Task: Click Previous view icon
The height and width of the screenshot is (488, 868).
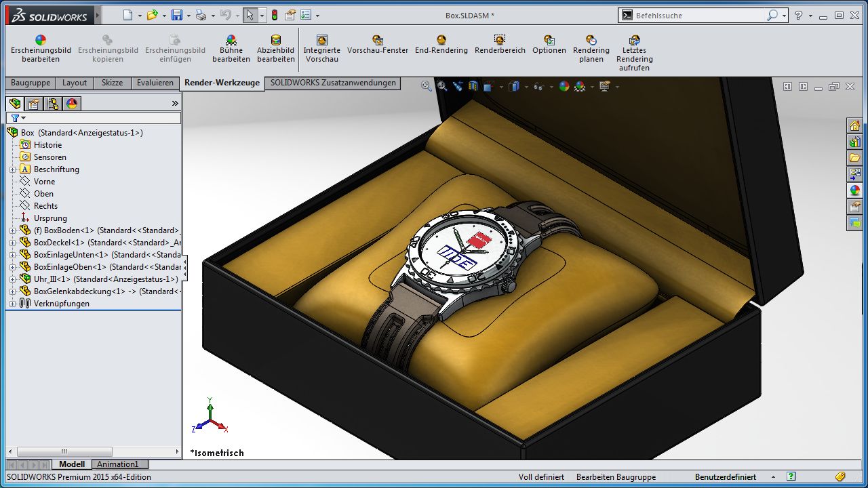Action: point(458,86)
